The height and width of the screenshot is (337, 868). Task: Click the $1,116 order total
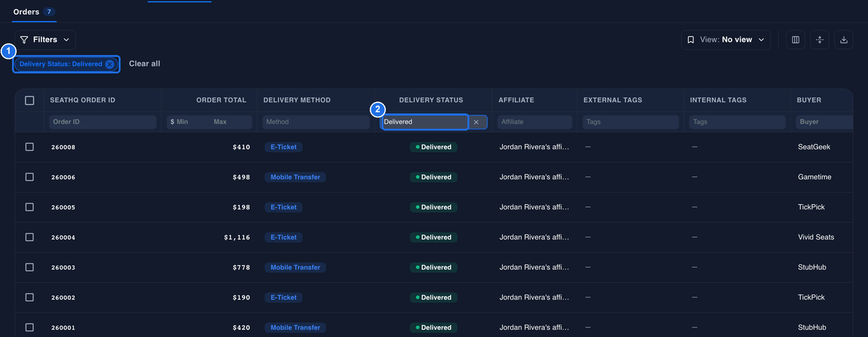(x=237, y=238)
